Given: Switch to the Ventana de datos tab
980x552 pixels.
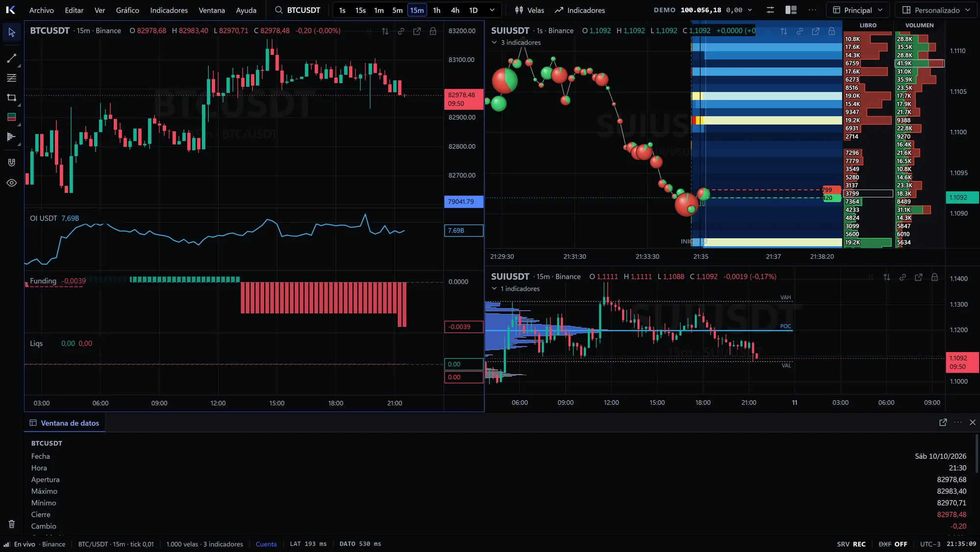Looking at the screenshot, I should point(65,423).
